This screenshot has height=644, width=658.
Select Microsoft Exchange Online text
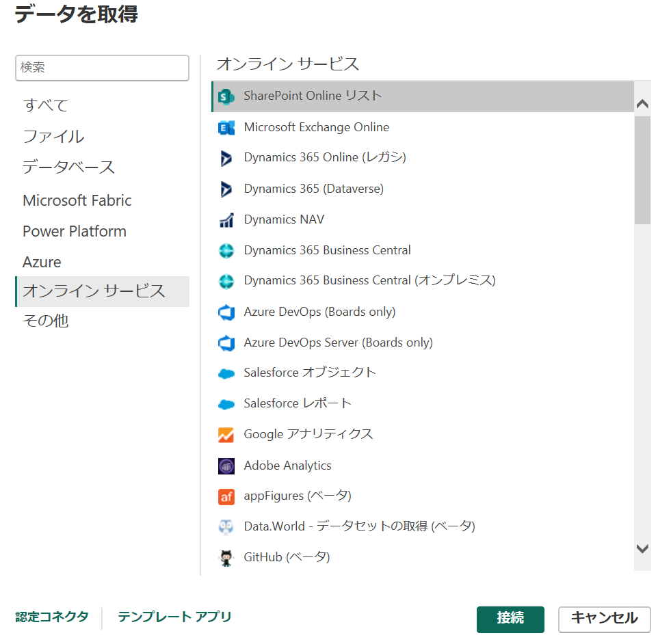(x=317, y=127)
